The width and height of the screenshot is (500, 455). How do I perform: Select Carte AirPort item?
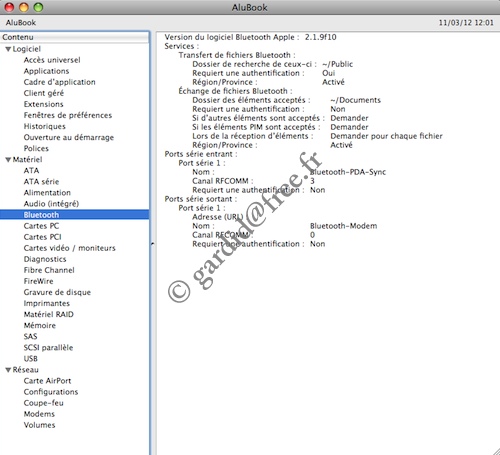point(47,381)
